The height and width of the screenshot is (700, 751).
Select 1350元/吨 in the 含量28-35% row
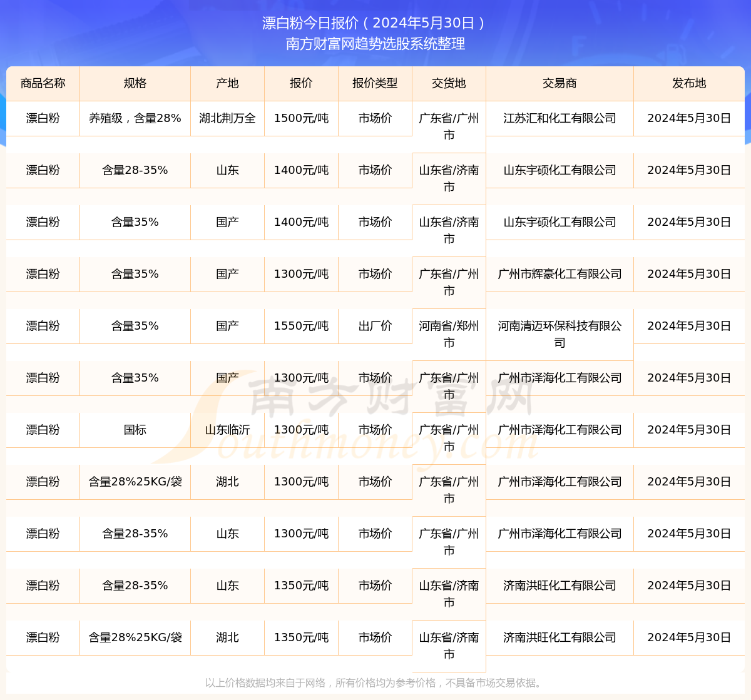coord(301,586)
